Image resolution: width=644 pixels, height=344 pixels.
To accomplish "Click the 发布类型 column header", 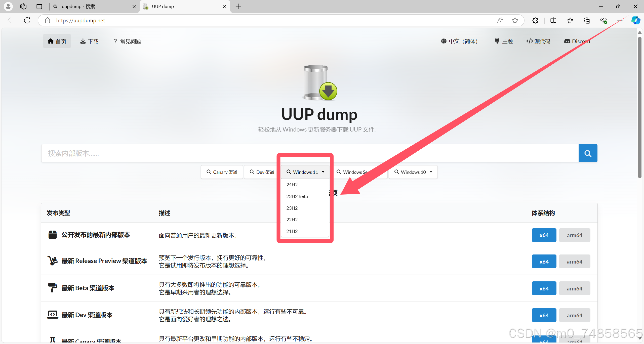I will click(58, 213).
